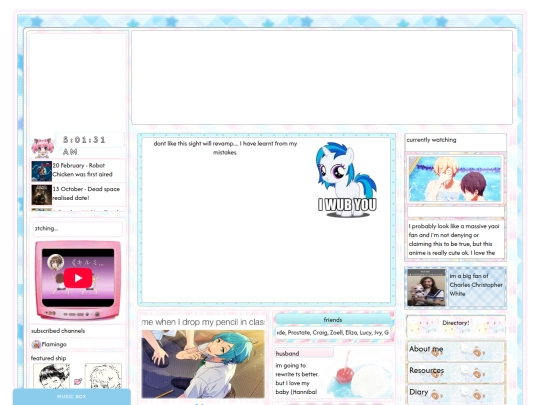Screen dimensions: 540x405
Task: Click the 'currently watching' heading
Action: click(x=431, y=140)
